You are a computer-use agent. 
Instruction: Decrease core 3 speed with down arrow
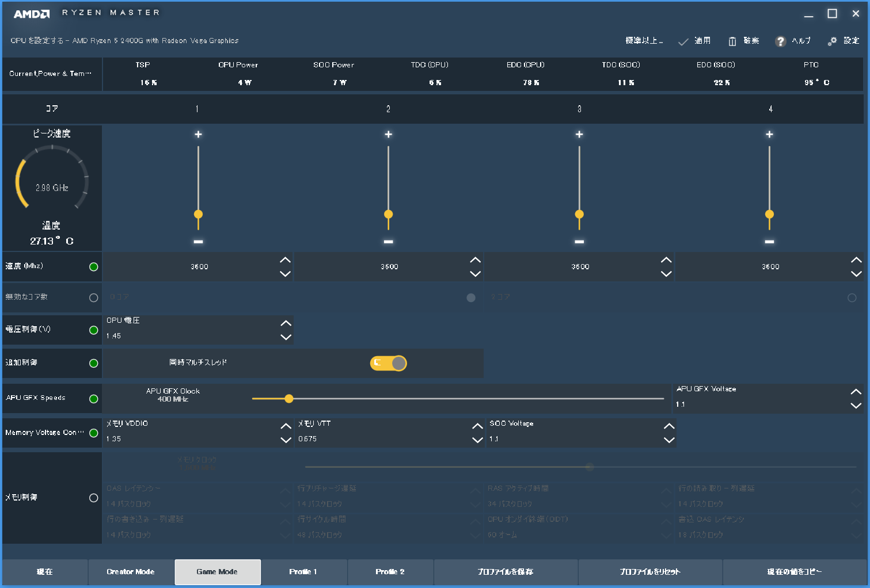666,274
